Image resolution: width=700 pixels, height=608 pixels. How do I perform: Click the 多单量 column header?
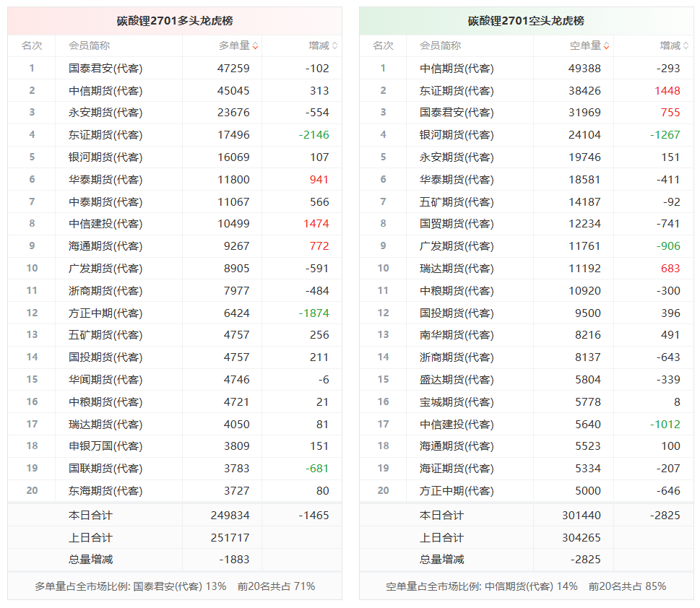(x=234, y=45)
